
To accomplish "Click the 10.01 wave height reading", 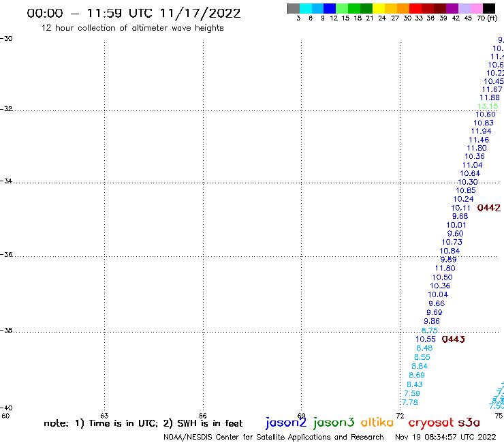I will tap(456, 225).
